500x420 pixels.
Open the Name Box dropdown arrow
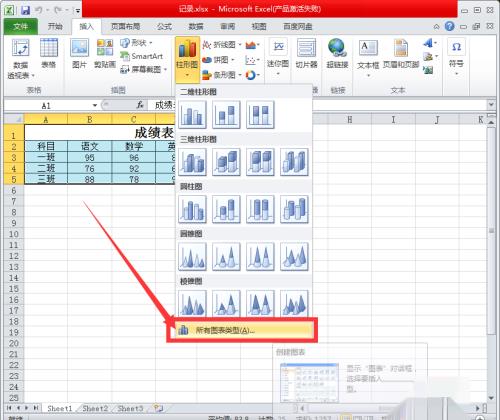coord(95,105)
